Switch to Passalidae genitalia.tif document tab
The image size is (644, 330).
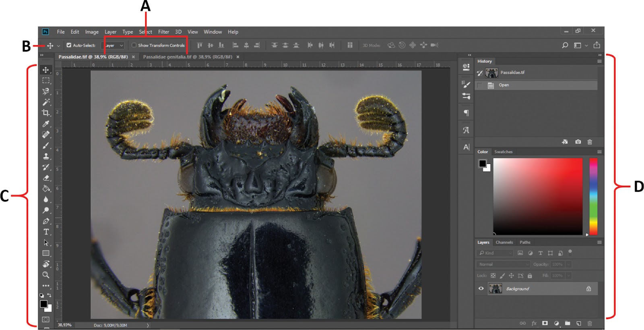tap(188, 57)
